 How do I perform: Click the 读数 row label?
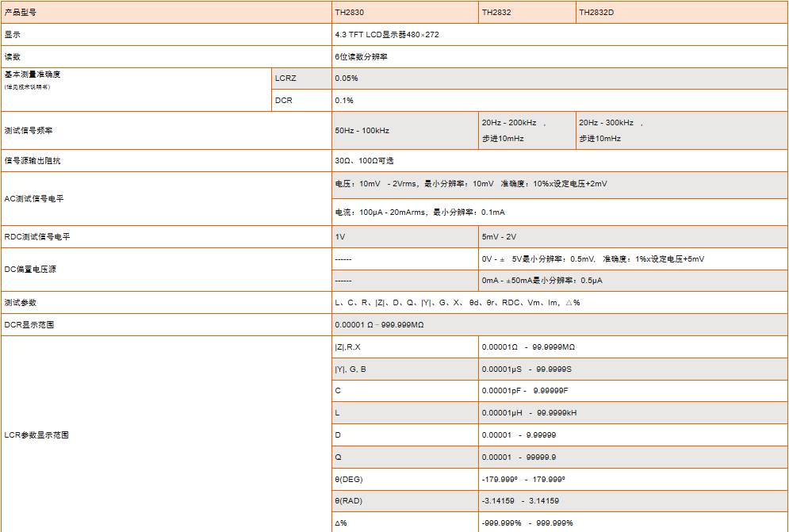(166, 57)
